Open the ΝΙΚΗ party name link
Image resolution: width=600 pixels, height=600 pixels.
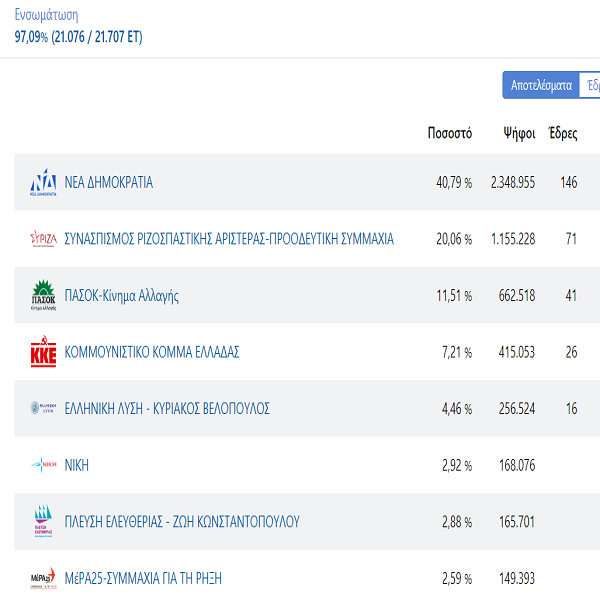pyautogui.click(x=77, y=465)
